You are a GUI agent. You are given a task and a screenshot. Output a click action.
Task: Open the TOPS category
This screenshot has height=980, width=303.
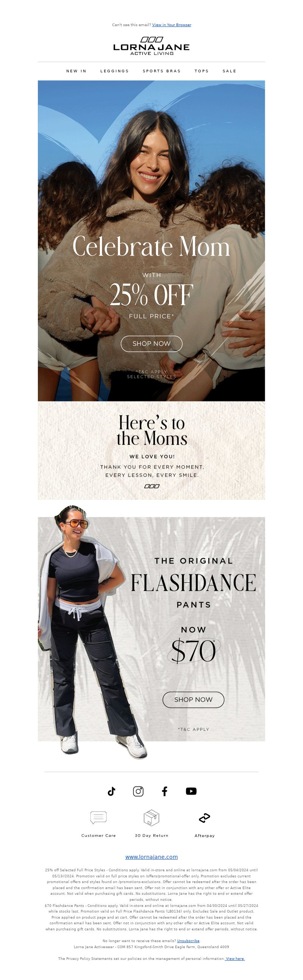202,71
